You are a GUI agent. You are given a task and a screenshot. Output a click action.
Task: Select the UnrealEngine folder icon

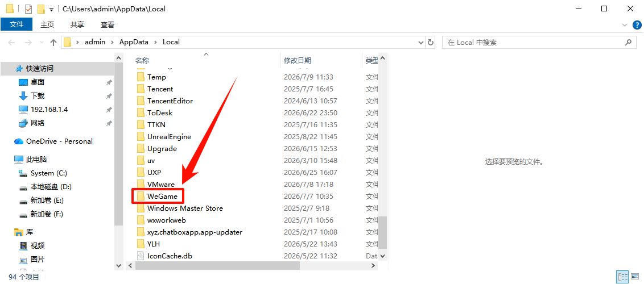coord(141,136)
